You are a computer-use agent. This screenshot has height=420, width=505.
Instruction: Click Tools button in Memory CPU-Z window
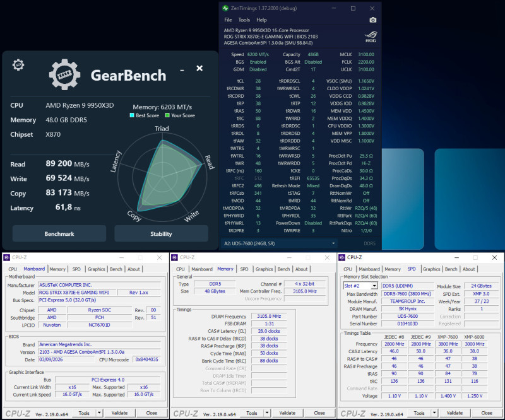click(252, 412)
